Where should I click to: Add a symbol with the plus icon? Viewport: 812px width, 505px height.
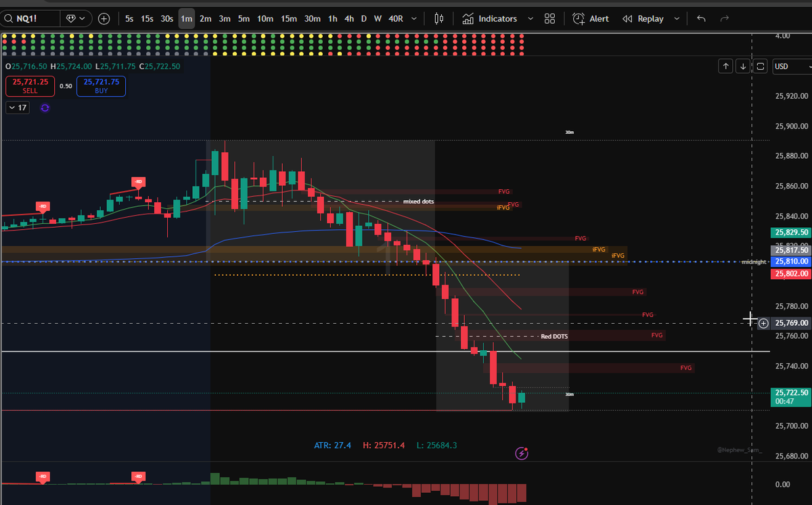coord(104,19)
